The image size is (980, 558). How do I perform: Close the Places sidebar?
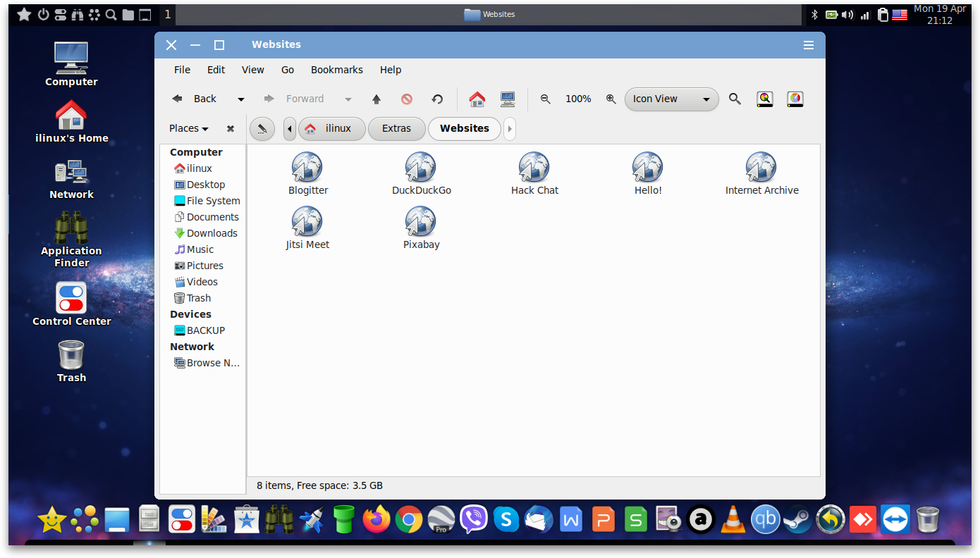pyautogui.click(x=230, y=129)
